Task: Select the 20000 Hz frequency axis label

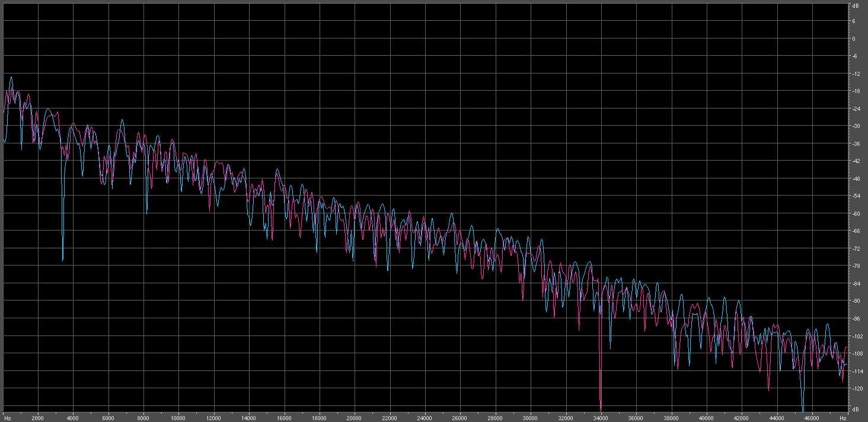Action: 355,418
